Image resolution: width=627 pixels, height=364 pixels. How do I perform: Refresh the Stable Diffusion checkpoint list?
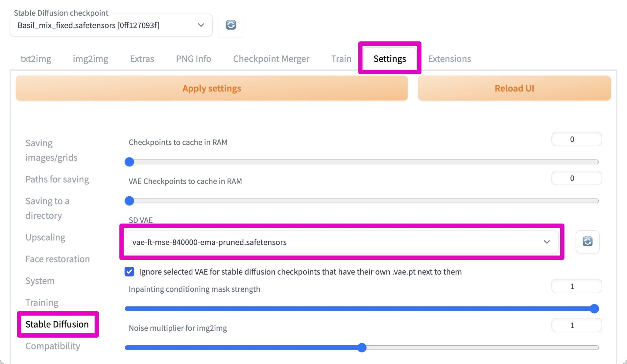230,25
